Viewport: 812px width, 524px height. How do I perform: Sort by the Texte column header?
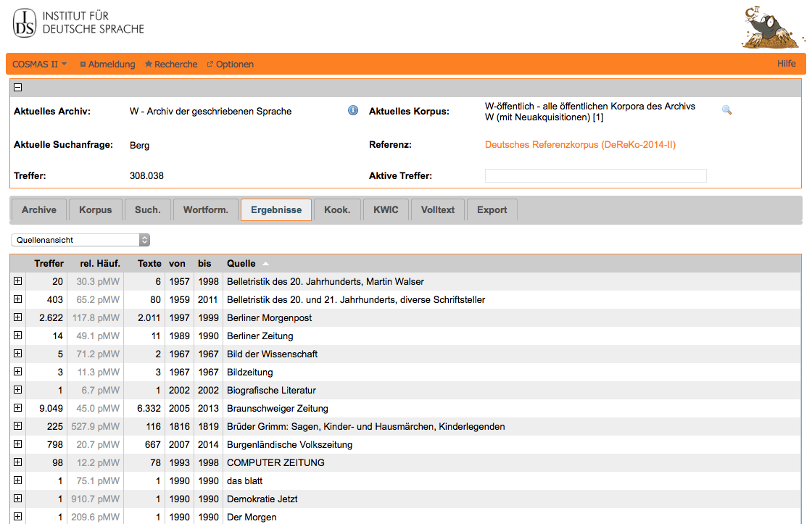tap(149, 264)
